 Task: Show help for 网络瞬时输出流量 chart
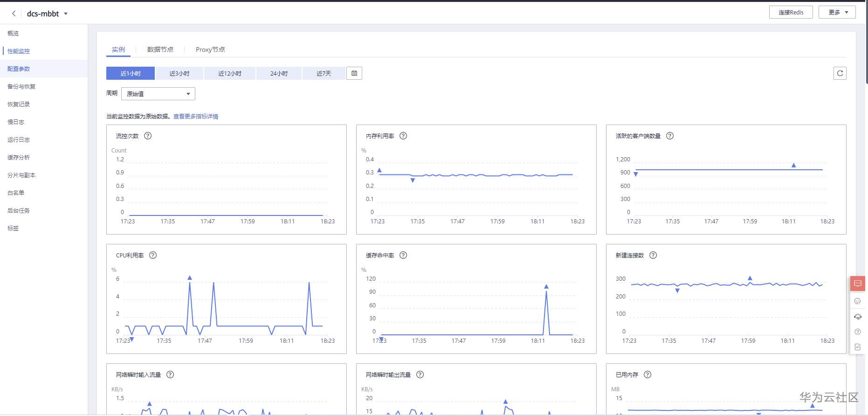click(420, 374)
